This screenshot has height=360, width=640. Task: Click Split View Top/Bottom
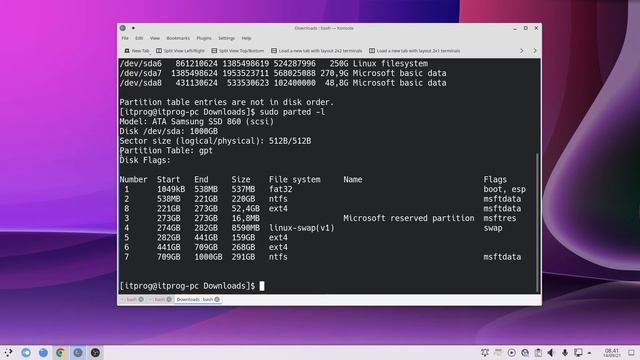click(x=238, y=51)
